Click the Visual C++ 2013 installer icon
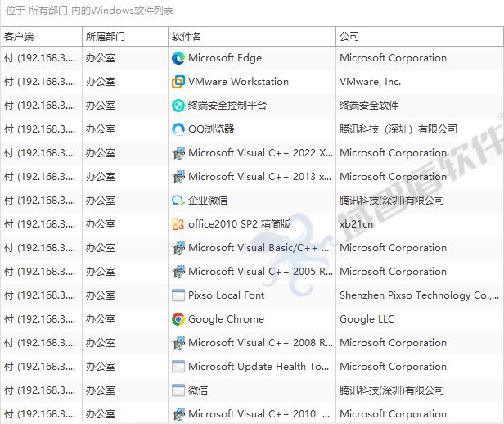The height and width of the screenshot is (424, 504). click(178, 177)
